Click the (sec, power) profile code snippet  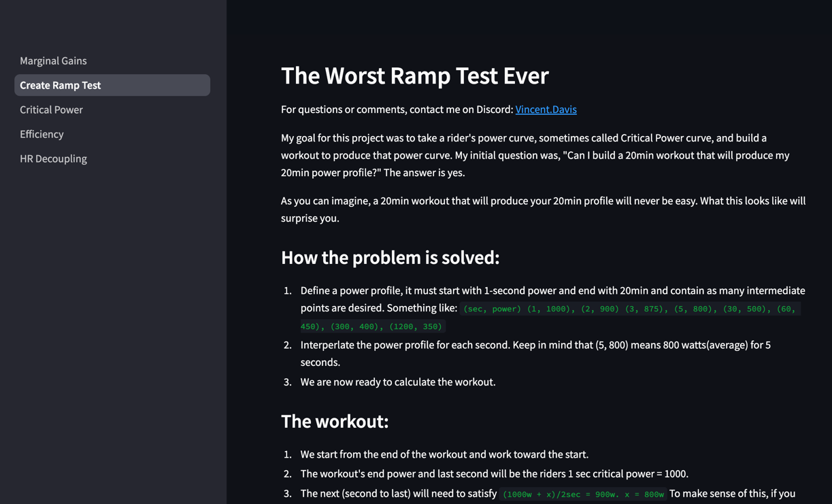[x=629, y=309]
